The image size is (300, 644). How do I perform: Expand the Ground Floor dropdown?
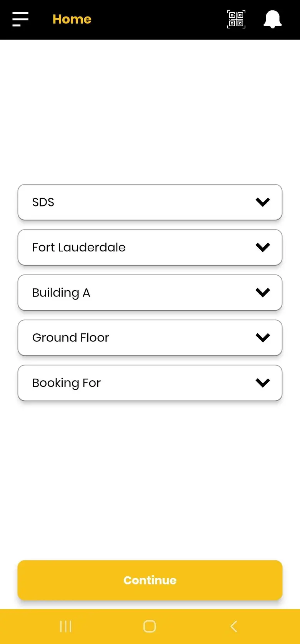[x=150, y=338]
